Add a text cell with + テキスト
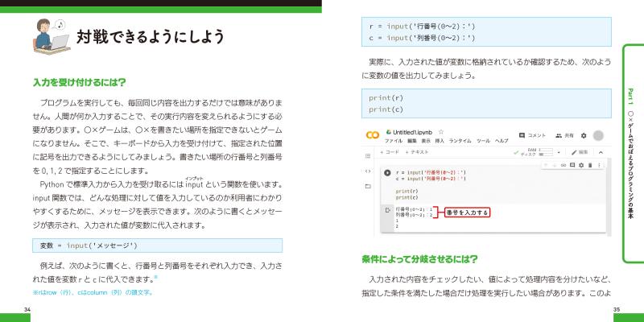Screen dimensions: 644x322 [x=417, y=152]
